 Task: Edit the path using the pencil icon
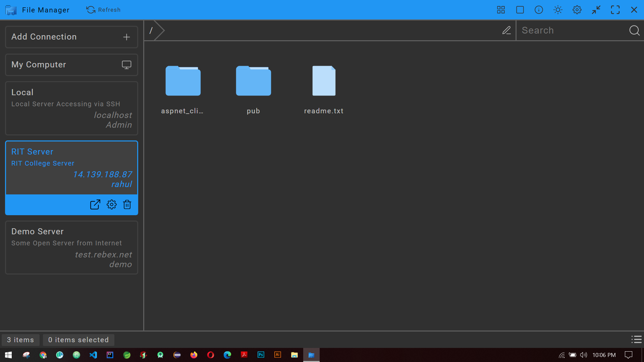[506, 30]
